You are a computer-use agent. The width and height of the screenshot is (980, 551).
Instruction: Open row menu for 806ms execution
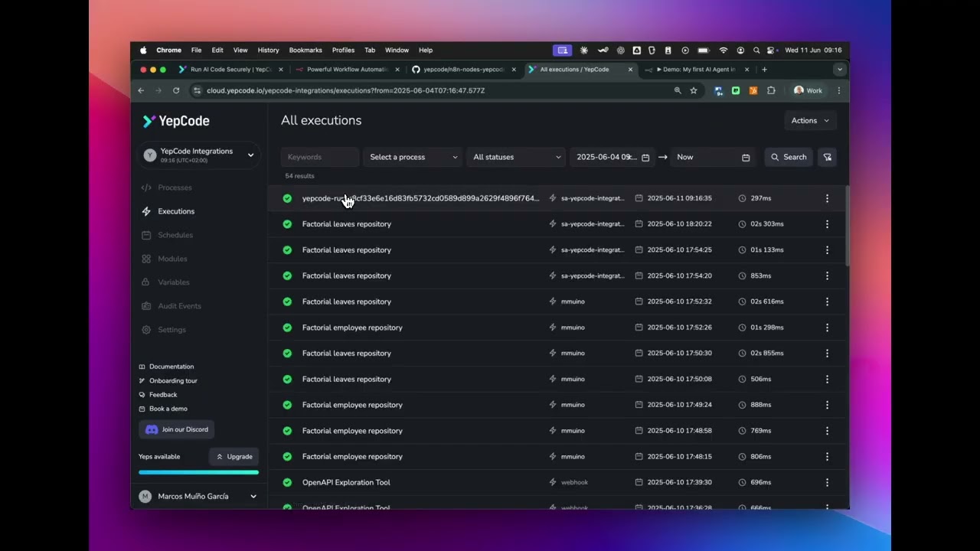click(827, 457)
